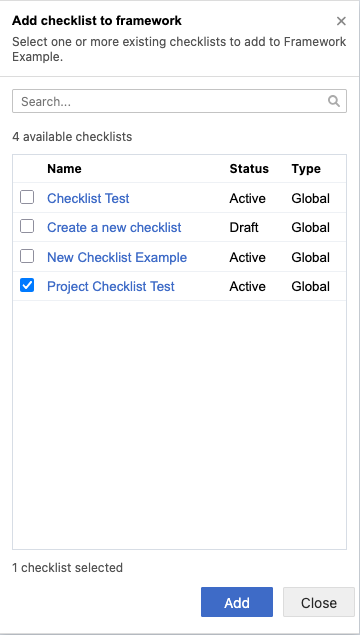Click the Add button

click(x=237, y=602)
